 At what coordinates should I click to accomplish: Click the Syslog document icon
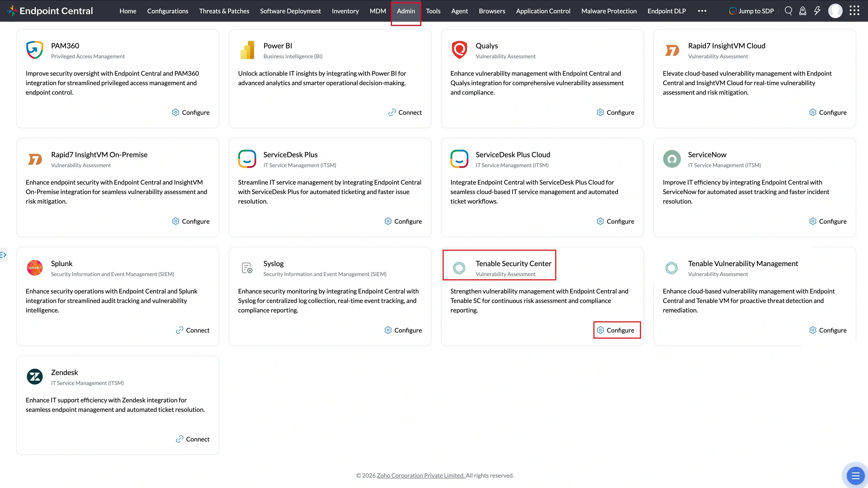[247, 268]
